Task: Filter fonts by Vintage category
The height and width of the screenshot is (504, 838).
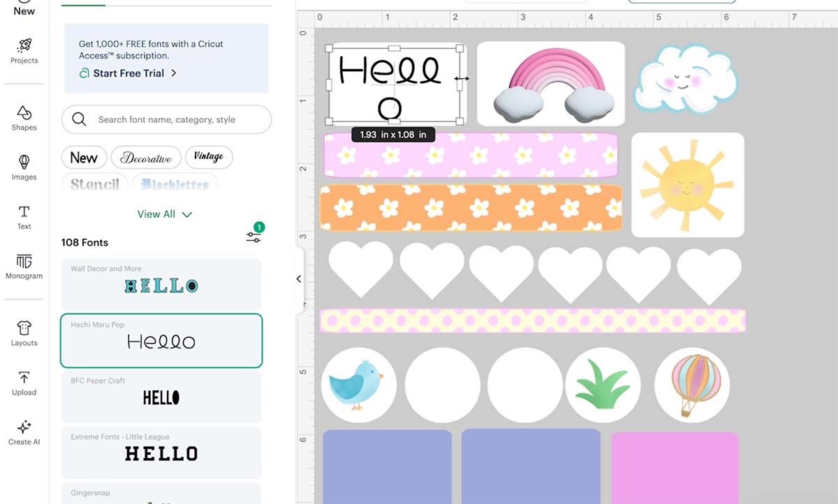Action: click(x=209, y=158)
